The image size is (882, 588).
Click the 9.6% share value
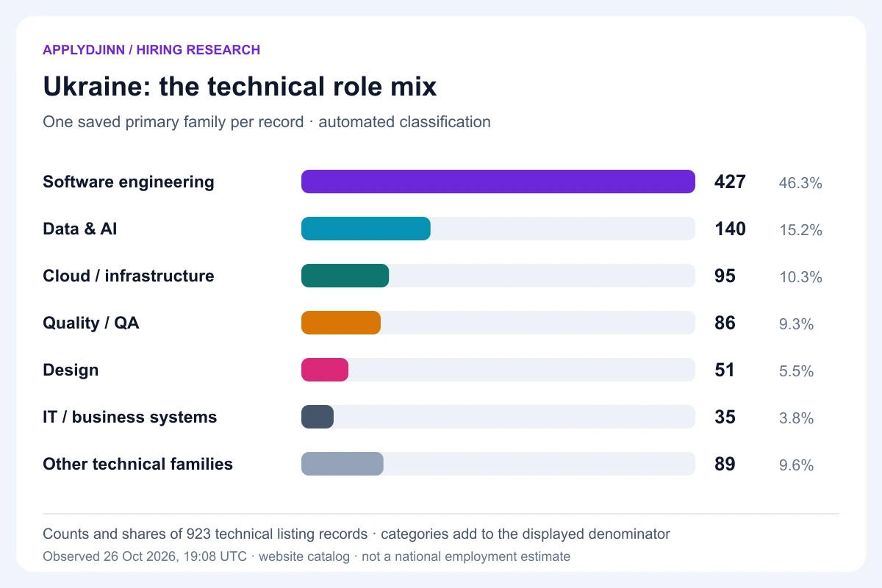click(797, 465)
